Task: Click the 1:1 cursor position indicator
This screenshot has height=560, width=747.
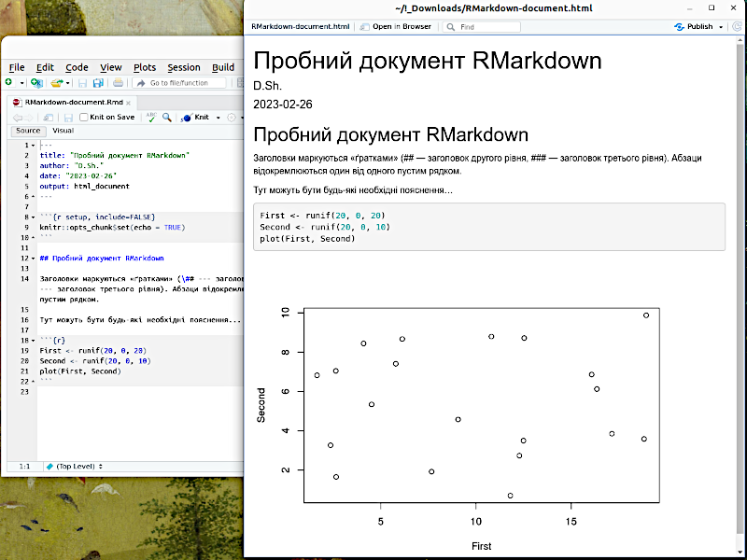Action: tap(24, 466)
